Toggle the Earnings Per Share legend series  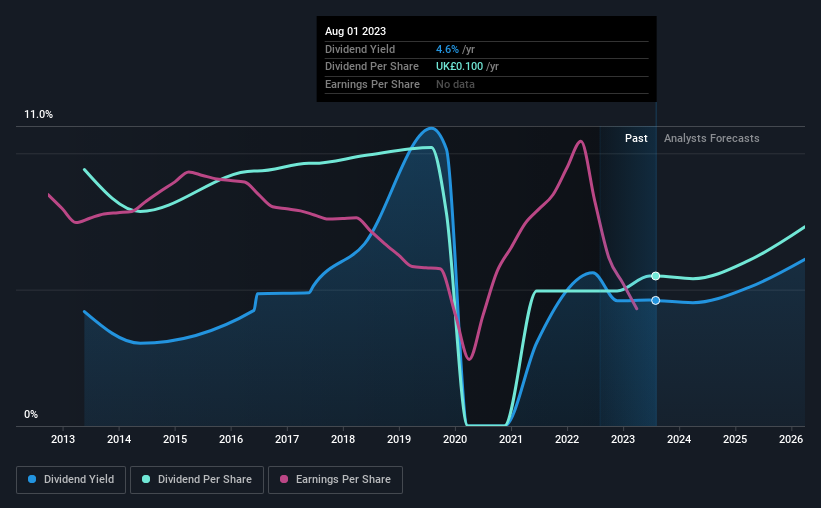(x=335, y=480)
